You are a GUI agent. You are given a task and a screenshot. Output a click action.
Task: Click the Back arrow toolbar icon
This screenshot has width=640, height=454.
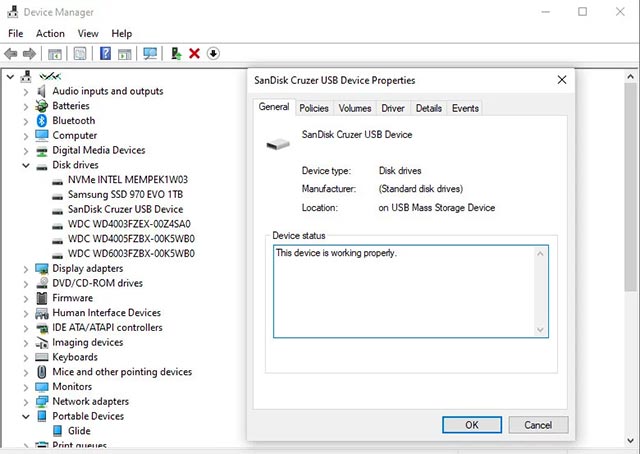click(x=11, y=53)
